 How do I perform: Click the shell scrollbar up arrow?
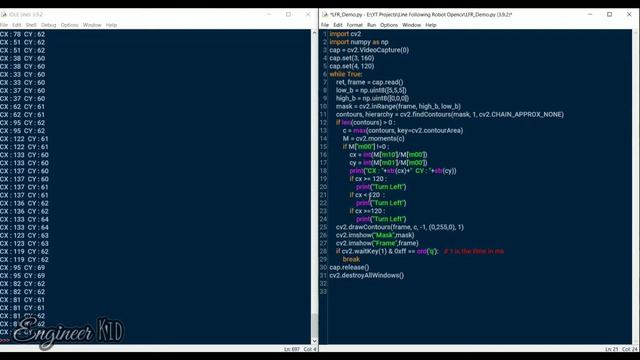coord(314,33)
